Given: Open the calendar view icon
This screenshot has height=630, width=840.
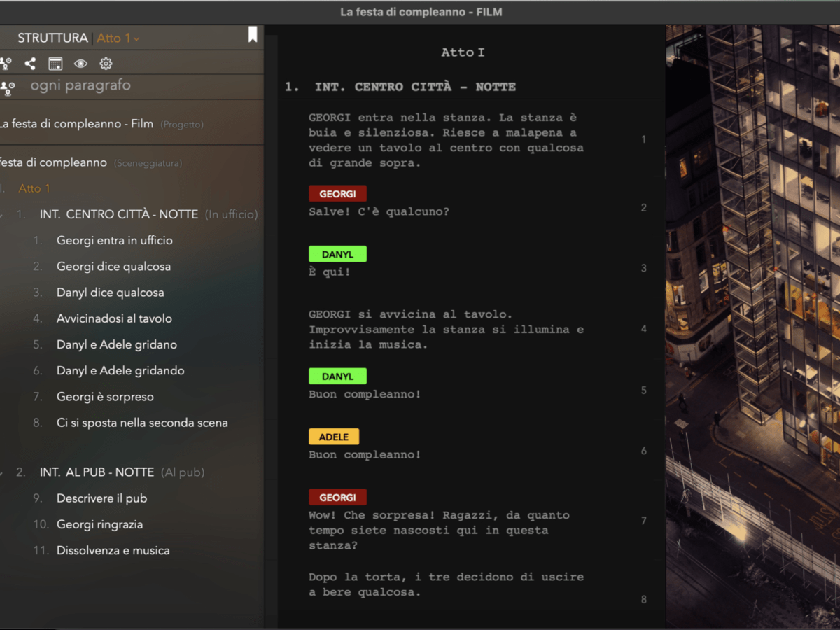Looking at the screenshot, I should tap(55, 64).
